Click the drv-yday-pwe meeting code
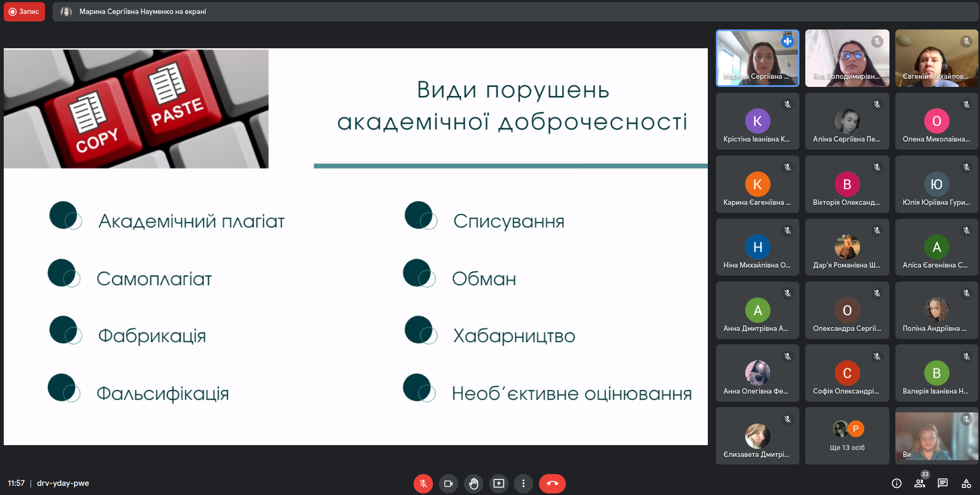This screenshot has height=495, width=980. click(63, 483)
